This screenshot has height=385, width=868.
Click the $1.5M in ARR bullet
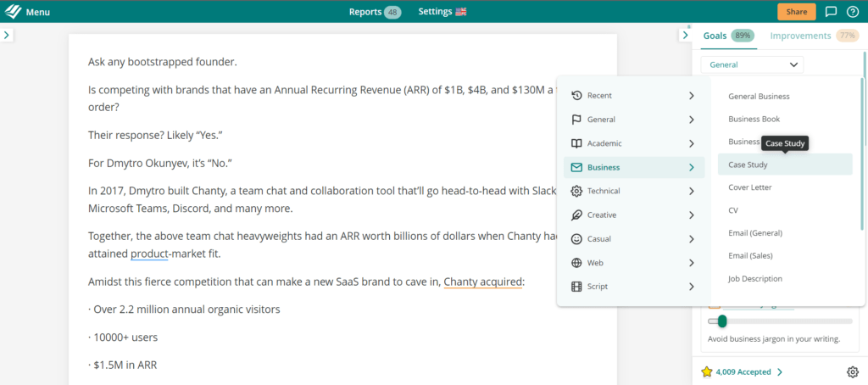[123, 365]
